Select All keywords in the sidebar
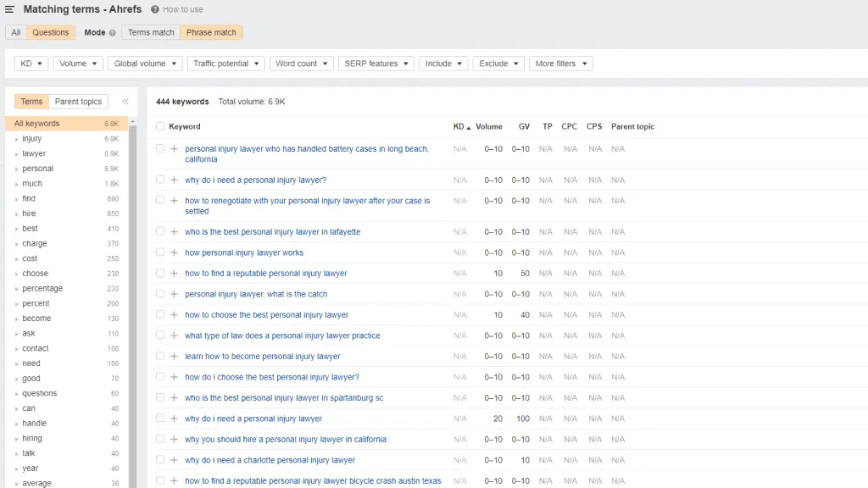This screenshot has height=488, width=868. pos(66,124)
